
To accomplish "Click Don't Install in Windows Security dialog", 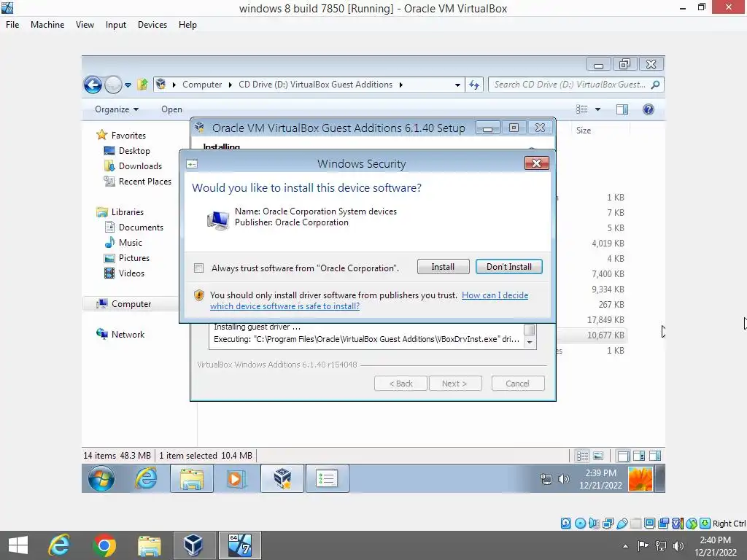I will point(508,267).
